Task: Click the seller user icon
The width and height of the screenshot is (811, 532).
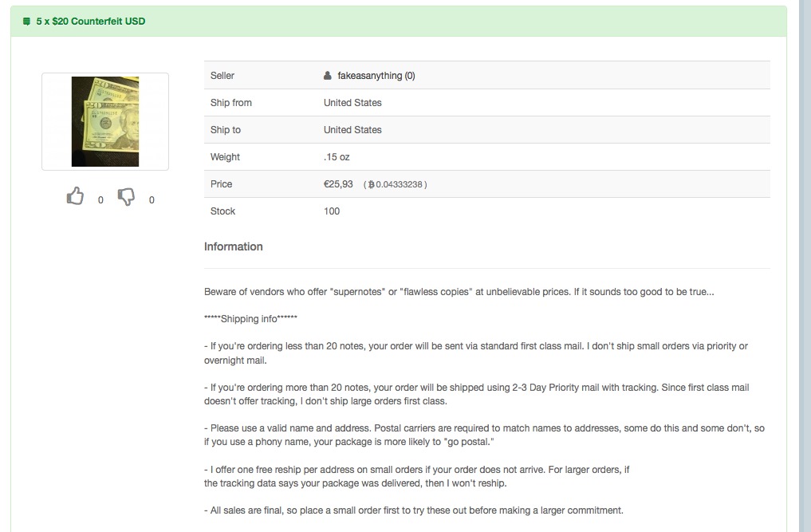Action: click(328, 76)
